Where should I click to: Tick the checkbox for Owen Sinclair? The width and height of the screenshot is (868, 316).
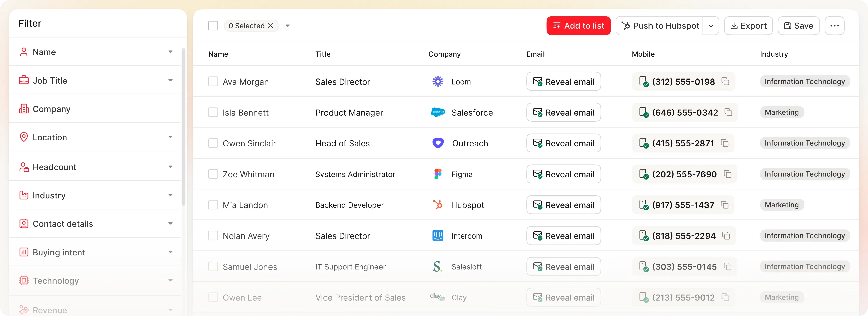(x=213, y=143)
